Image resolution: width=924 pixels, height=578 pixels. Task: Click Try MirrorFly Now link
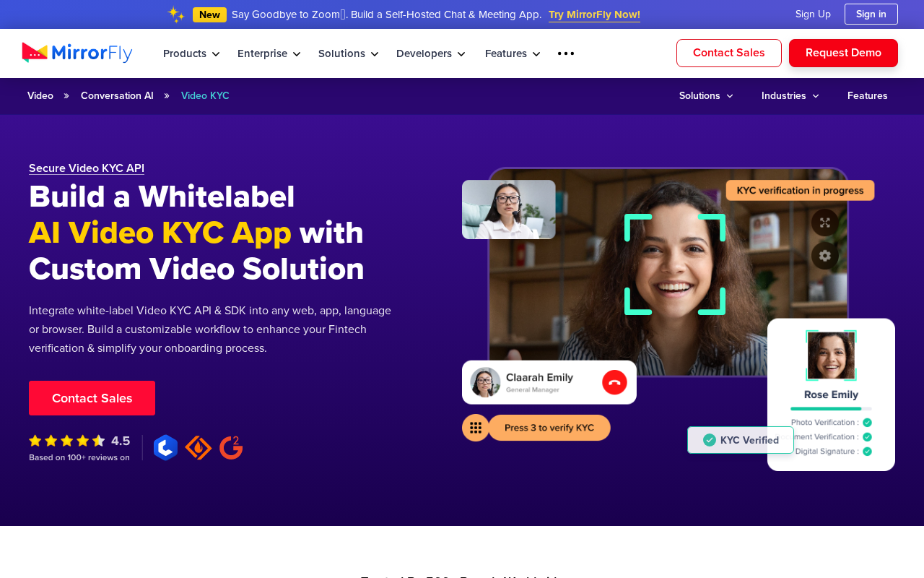[x=594, y=14]
